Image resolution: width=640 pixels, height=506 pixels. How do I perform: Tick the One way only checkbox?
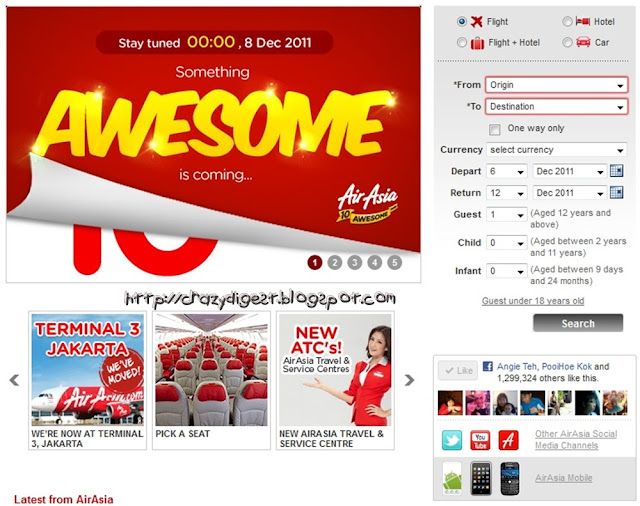495,129
